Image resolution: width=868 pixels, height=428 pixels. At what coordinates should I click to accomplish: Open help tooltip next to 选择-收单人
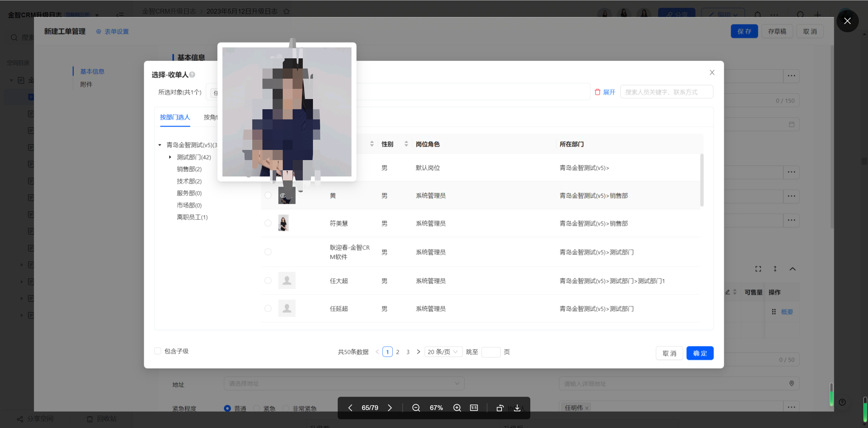pyautogui.click(x=192, y=75)
